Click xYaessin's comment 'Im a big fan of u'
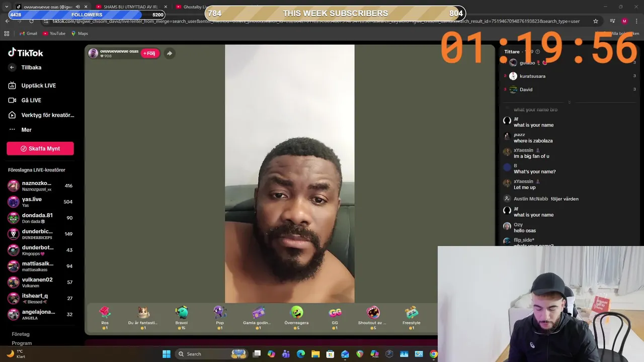The image size is (644, 362). tap(531, 156)
